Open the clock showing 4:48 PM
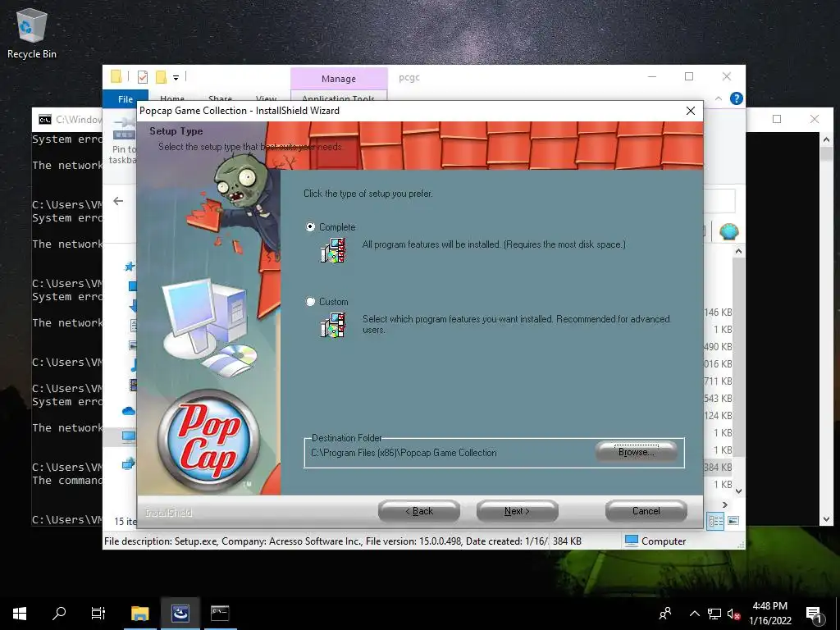Image resolution: width=840 pixels, height=630 pixels. [x=769, y=614]
